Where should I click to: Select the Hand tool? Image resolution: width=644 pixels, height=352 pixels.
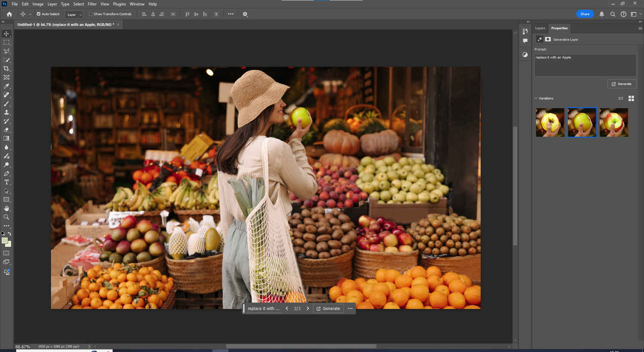point(6,208)
